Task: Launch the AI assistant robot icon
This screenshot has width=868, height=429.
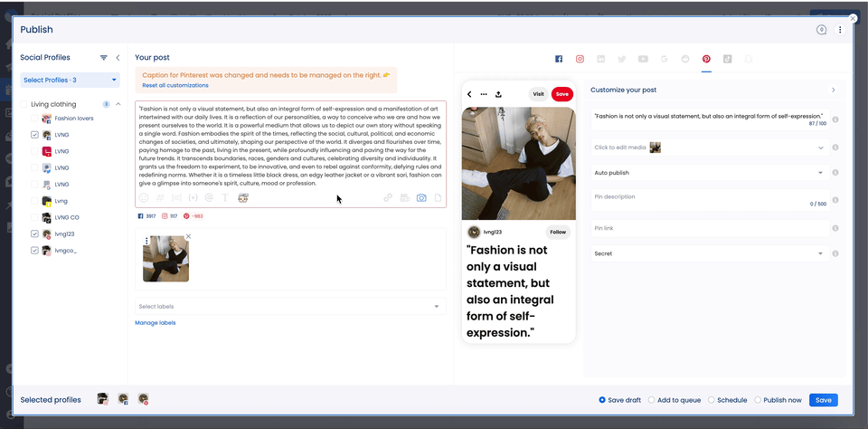Action: (x=243, y=197)
